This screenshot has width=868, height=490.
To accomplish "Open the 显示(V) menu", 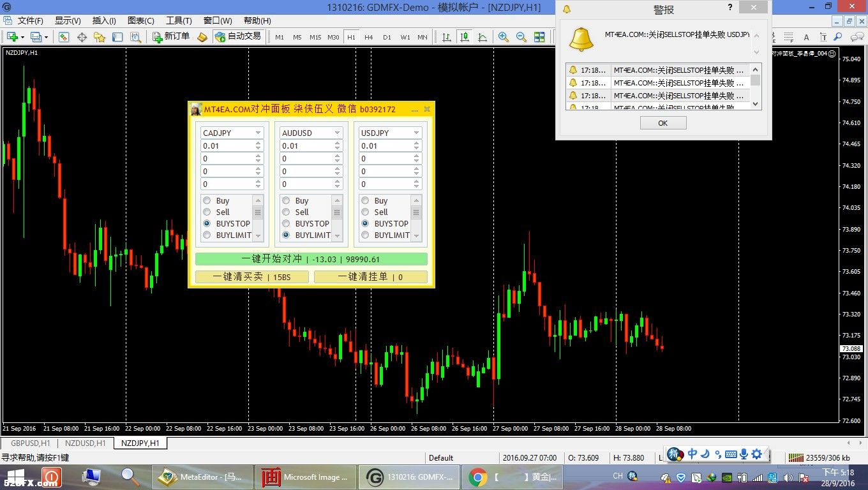I will [68, 20].
